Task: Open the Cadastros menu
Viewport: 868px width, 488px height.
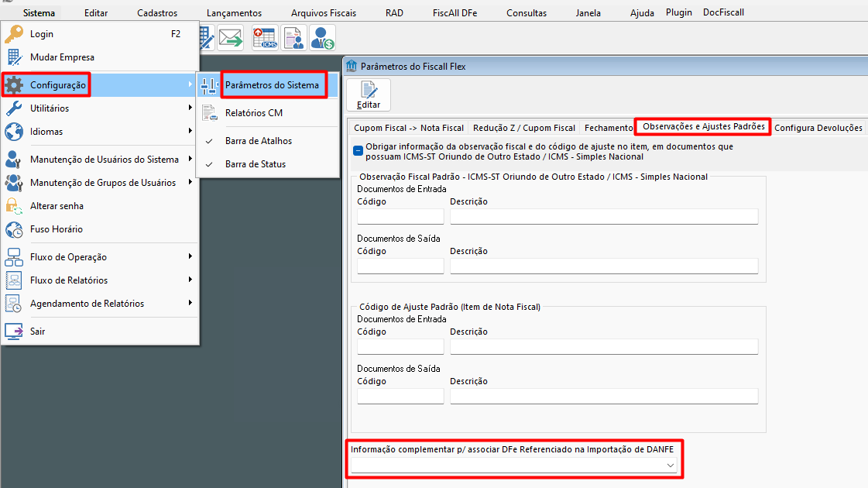Action: [x=157, y=12]
